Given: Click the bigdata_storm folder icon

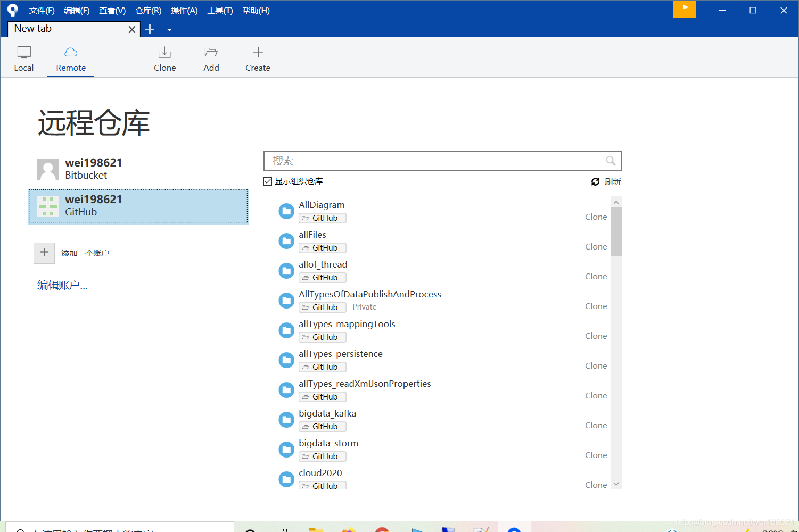Looking at the screenshot, I should (x=286, y=450).
